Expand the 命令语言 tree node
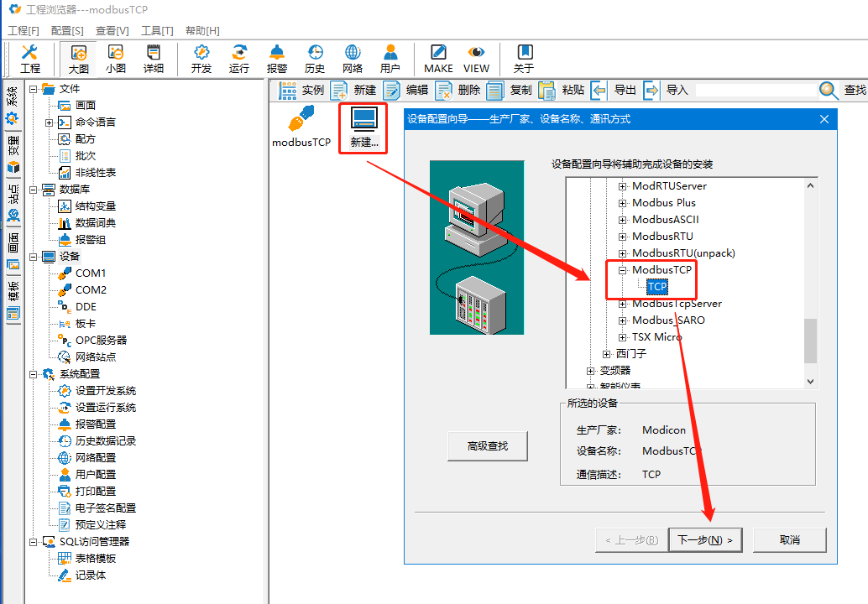 click(x=50, y=122)
